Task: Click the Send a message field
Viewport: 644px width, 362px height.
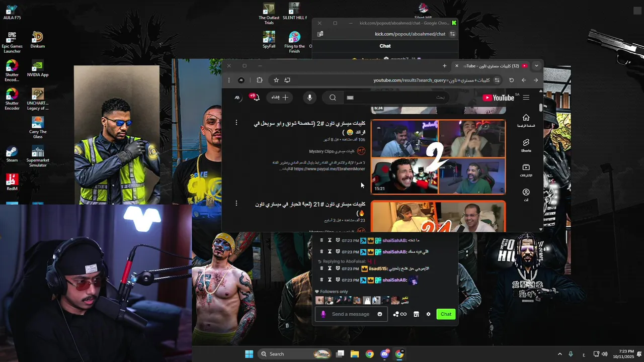Action: (351, 314)
